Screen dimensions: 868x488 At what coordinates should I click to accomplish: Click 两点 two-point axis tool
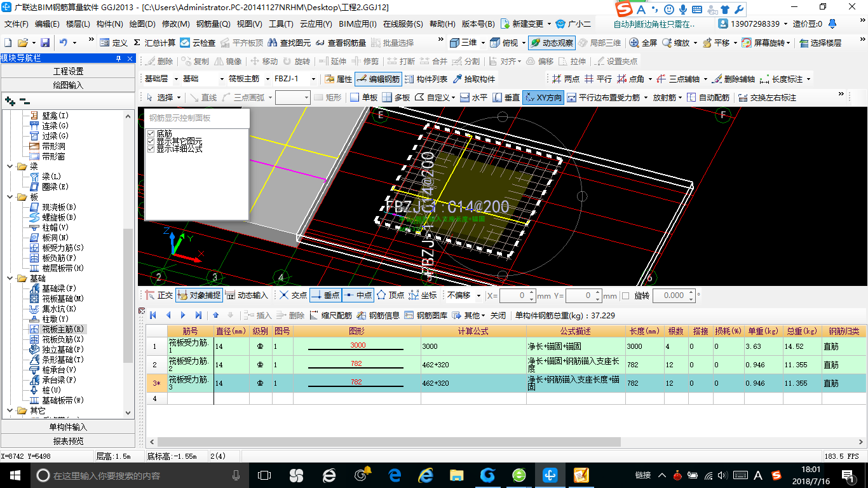coord(566,79)
